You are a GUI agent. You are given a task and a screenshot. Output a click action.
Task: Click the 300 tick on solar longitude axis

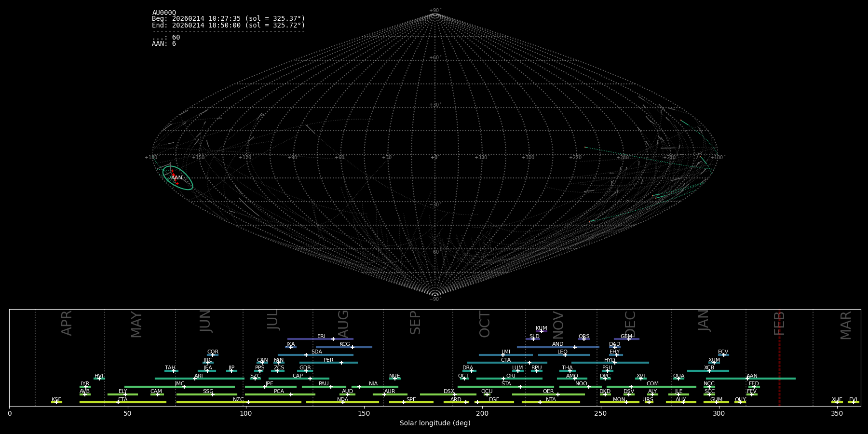tap(719, 413)
